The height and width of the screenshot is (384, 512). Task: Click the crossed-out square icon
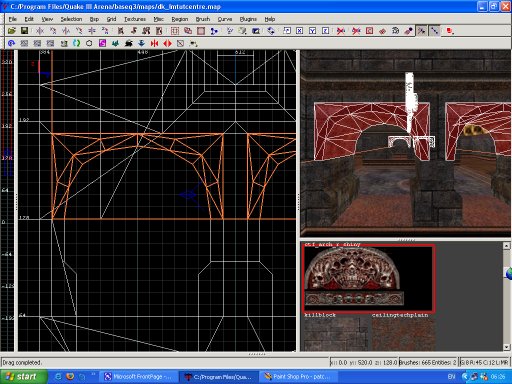tap(180, 43)
